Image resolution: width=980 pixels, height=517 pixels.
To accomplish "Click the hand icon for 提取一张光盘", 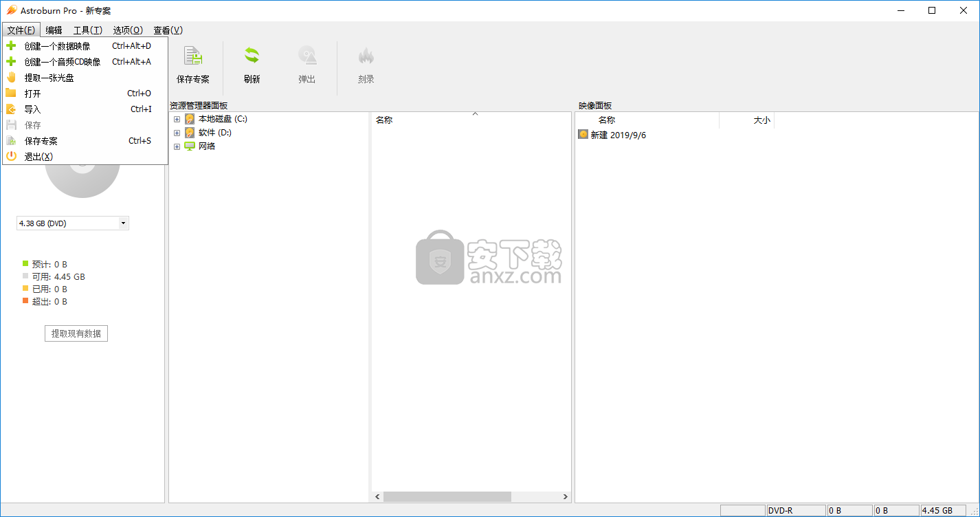I will 11,78.
